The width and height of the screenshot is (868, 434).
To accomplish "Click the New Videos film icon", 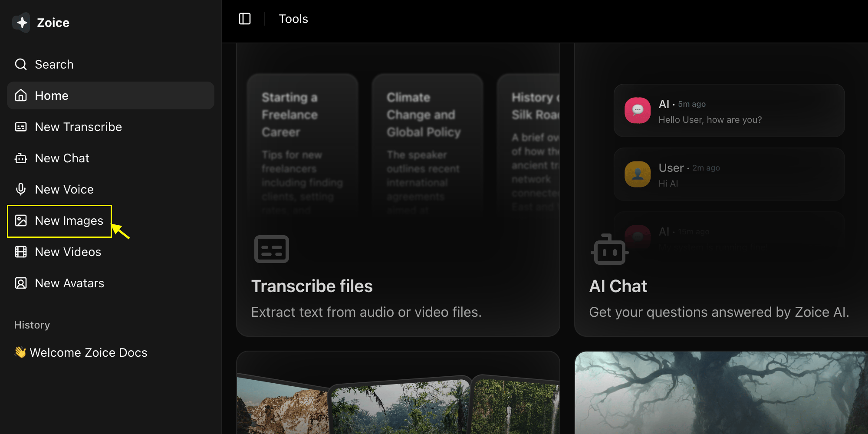I will coord(21,252).
